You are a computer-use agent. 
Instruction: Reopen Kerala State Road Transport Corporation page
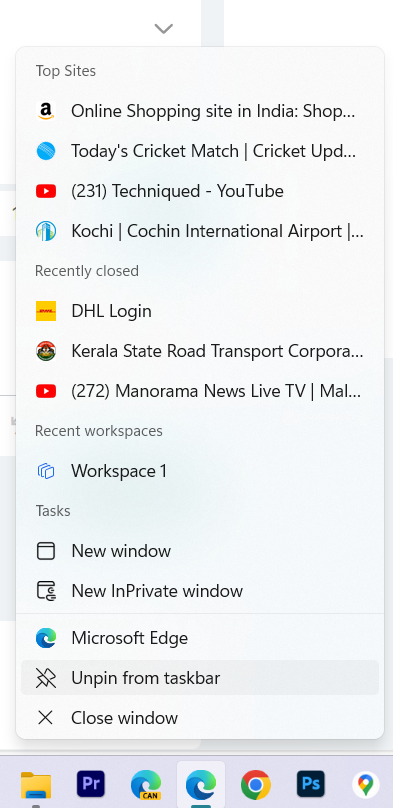point(200,351)
